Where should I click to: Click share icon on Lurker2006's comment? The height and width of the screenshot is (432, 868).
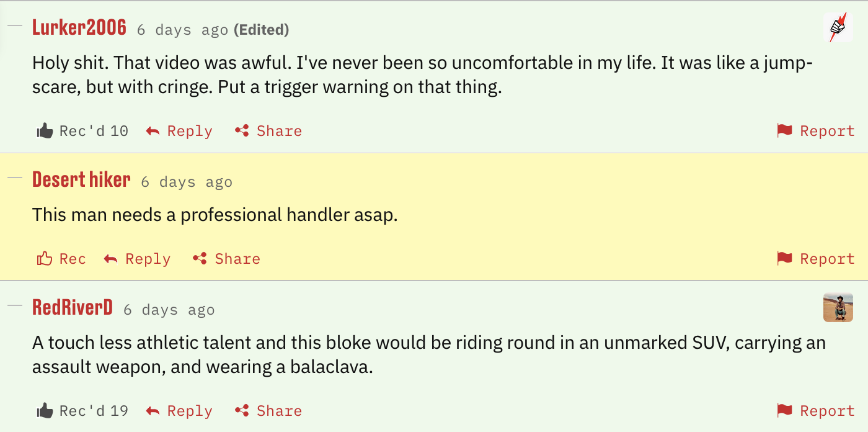pyautogui.click(x=242, y=131)
